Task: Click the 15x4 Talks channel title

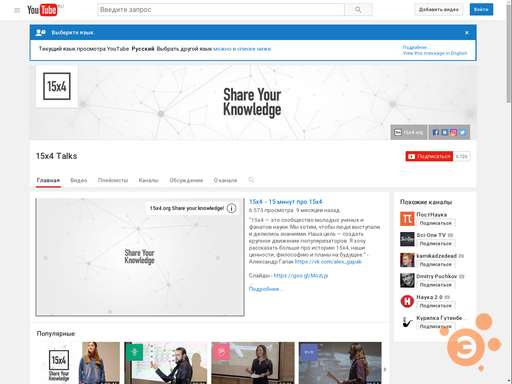Action: (57, 156)
